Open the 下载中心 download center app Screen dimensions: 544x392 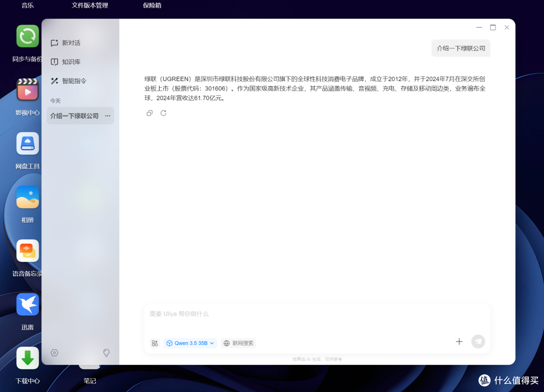point(27,358)
